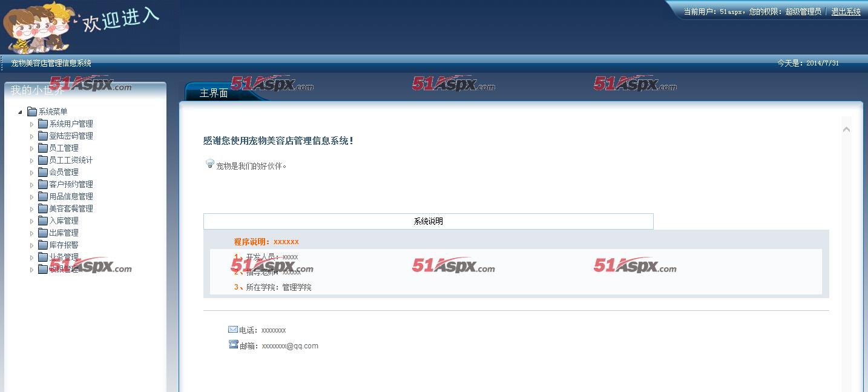Image resolution: width=868 pixels, height=392 pixels.
Task: Open 出库管理 in the tree
Action: click(64, 233)
